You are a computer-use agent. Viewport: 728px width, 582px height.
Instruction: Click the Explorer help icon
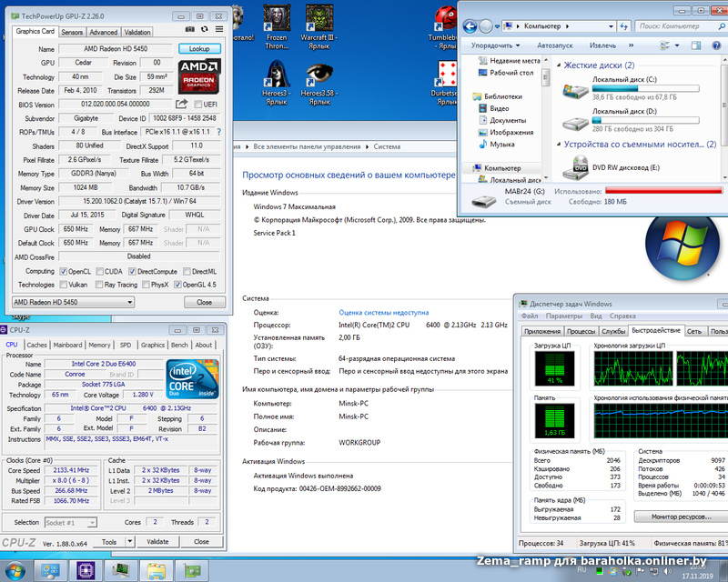click(716, 45)
